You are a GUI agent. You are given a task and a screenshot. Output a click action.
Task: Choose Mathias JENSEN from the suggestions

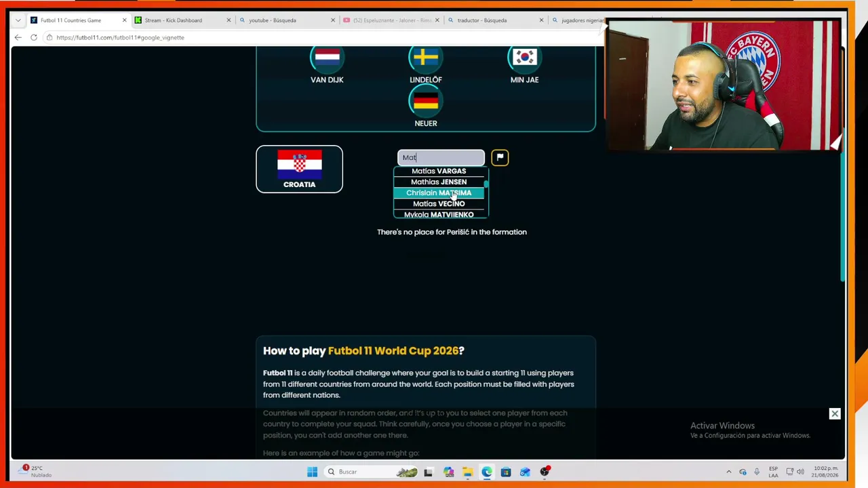coord(439,182)
